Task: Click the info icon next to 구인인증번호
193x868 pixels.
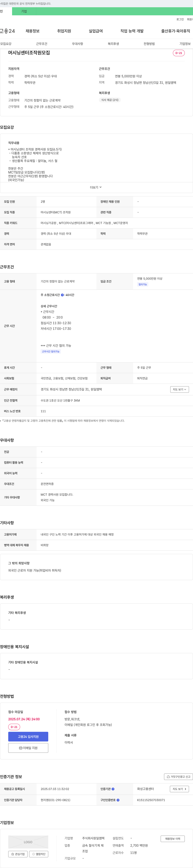Action: click(118, 800)
